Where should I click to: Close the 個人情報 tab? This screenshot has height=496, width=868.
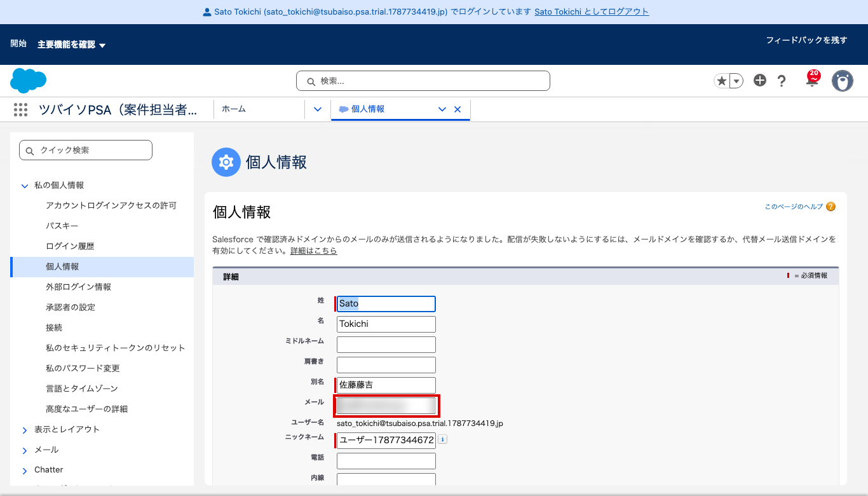click(458, 109)
